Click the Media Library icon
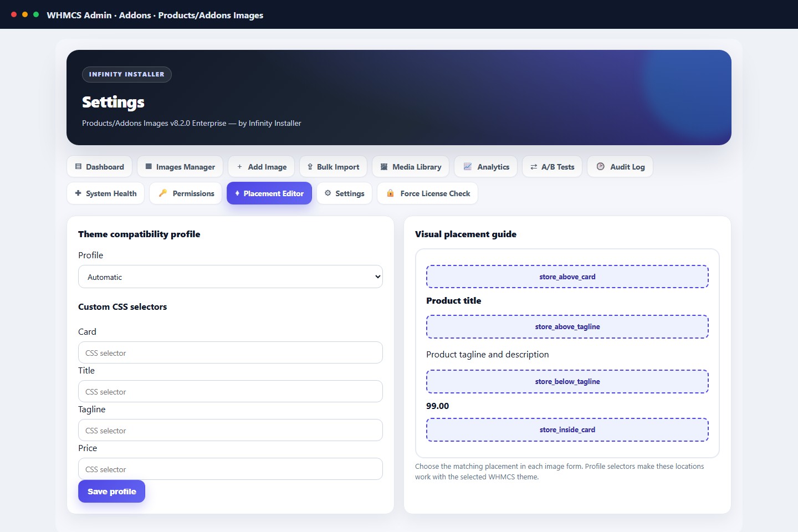The image size is (798, 532). [x=384, y=167]
